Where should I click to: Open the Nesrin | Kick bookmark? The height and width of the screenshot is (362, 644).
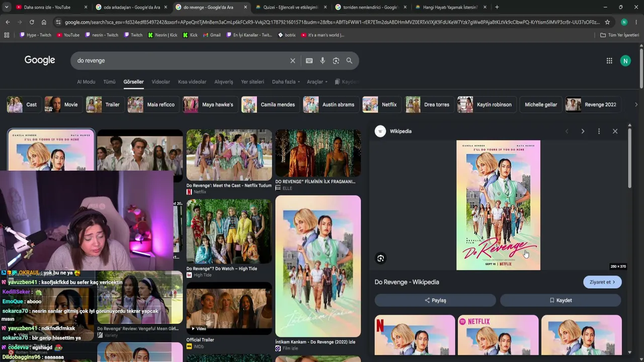tap(163, 35)
